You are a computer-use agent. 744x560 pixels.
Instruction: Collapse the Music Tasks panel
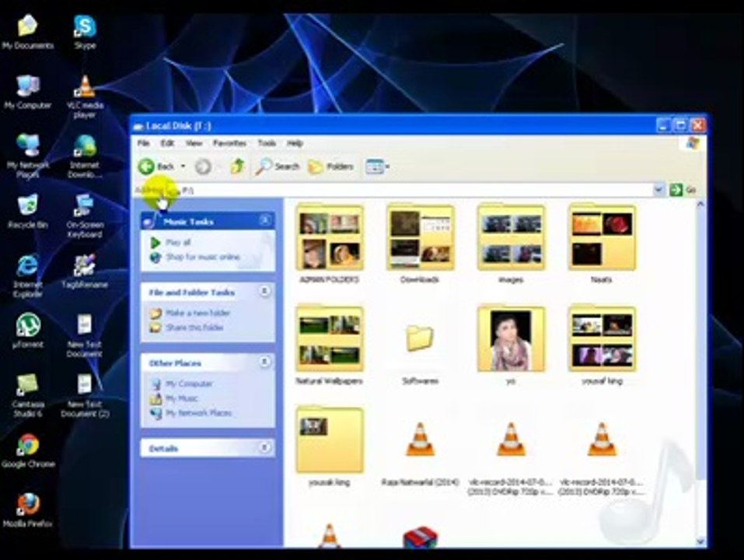(x=265, y=220)
